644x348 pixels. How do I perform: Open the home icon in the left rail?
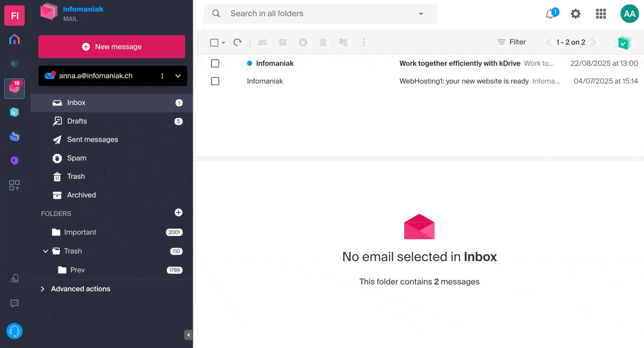pyautogui.click(x=14, y=39)
